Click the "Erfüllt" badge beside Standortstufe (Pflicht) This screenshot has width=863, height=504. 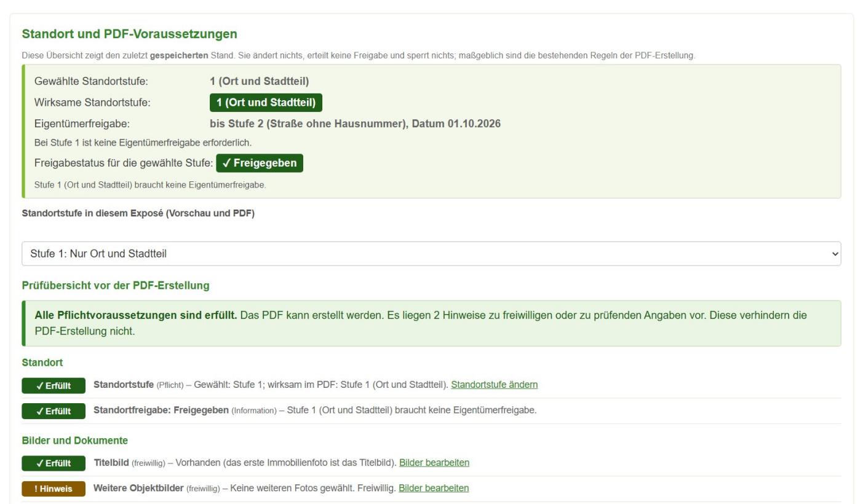(54, 385)
